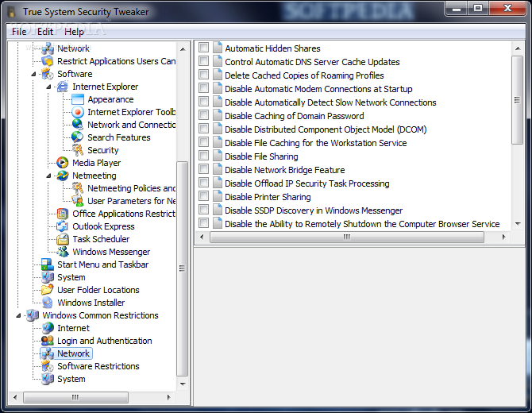532x413 pixels.
Task: Check Disable Automatic Modem Connections at Startup
Action: (x=203, y=88)
